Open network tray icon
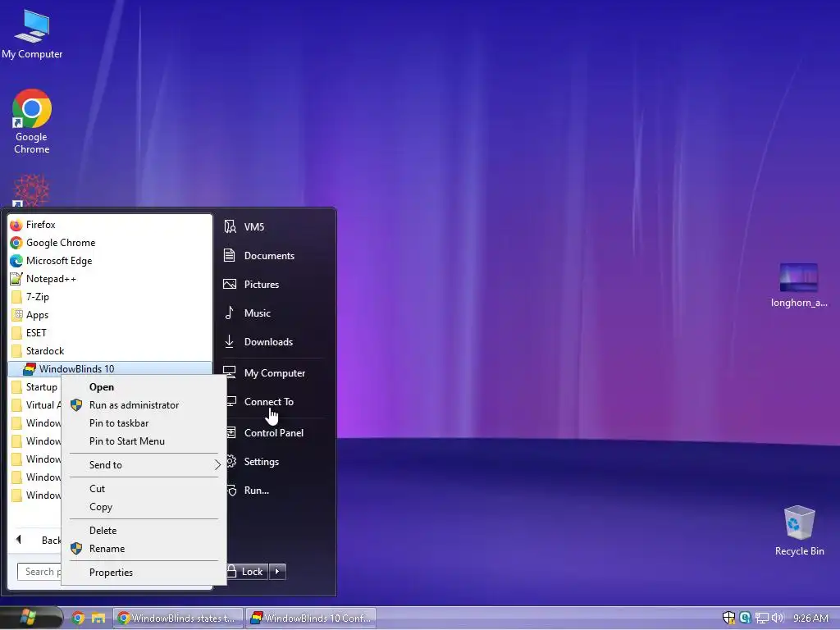Screen dimensions: 840x630 tap(762, 619)
